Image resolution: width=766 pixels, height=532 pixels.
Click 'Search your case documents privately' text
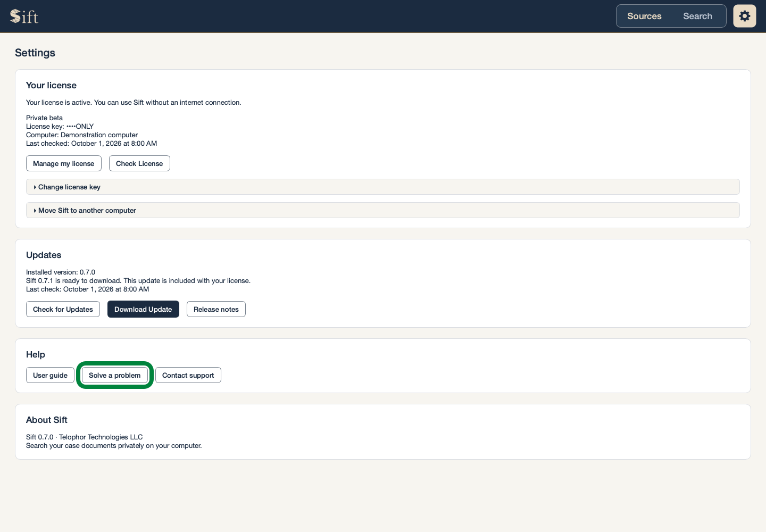pyautogui.click(x=114, y=446)
